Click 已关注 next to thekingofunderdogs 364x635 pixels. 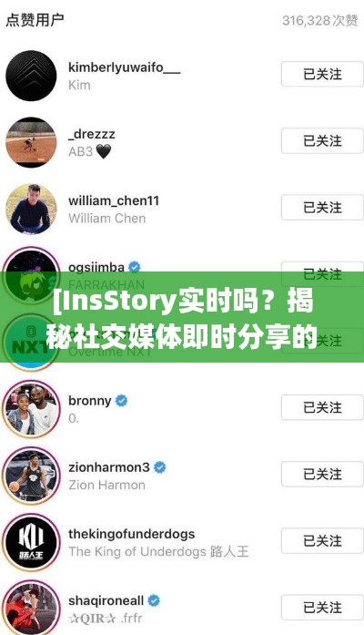pos(322,540)
